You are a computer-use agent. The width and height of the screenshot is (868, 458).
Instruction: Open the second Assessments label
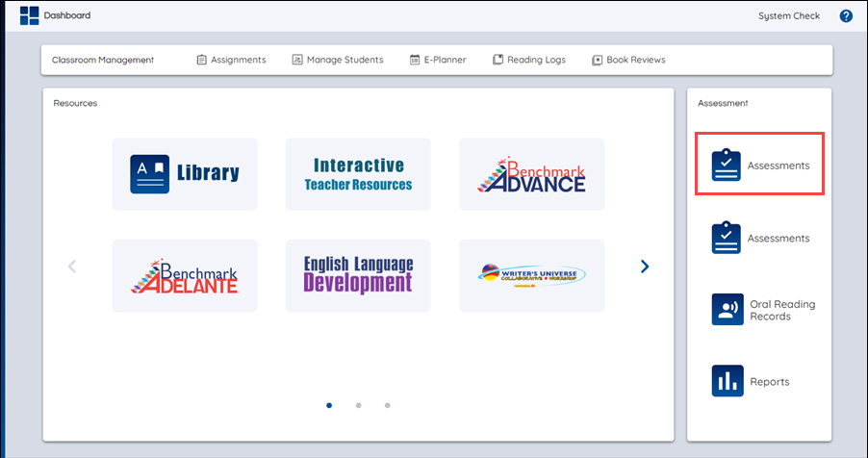click(x=779, y=238)
